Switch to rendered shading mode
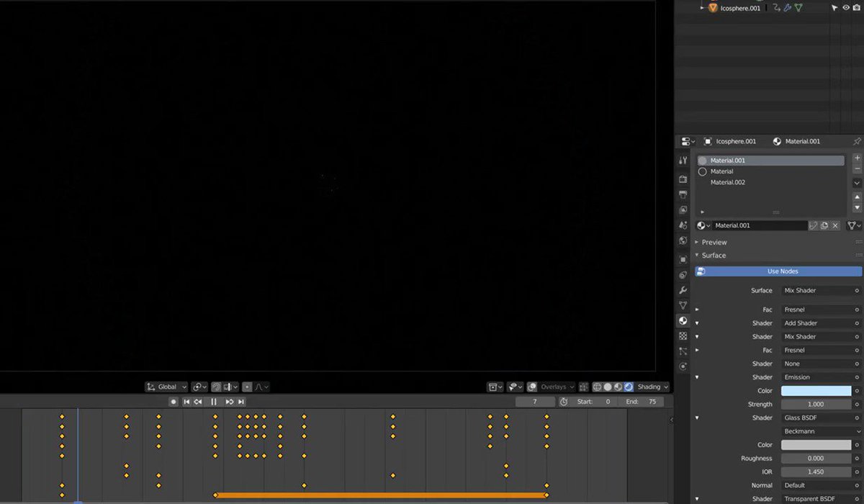 [629, 387]
